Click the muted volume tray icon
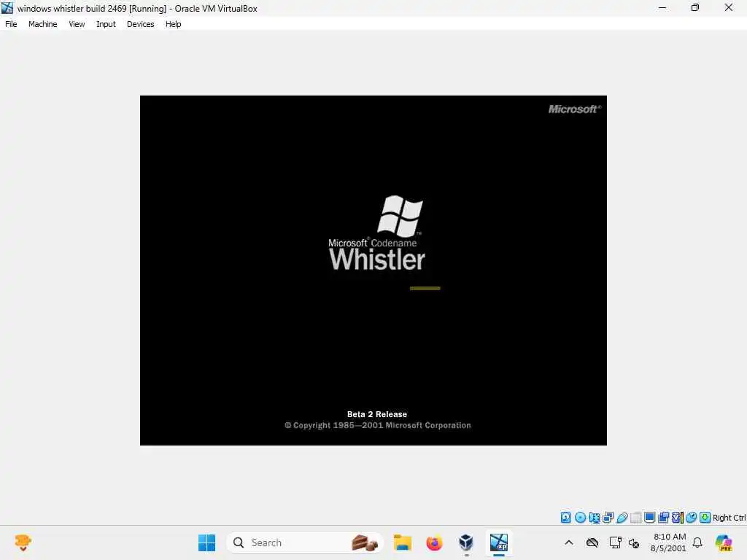The width and height of the screenshot is (747, 560). click(x=634, y=542)
